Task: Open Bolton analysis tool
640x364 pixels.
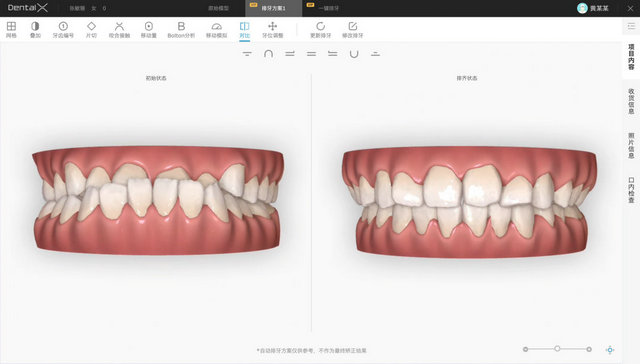Action: (x=181, y=30)
